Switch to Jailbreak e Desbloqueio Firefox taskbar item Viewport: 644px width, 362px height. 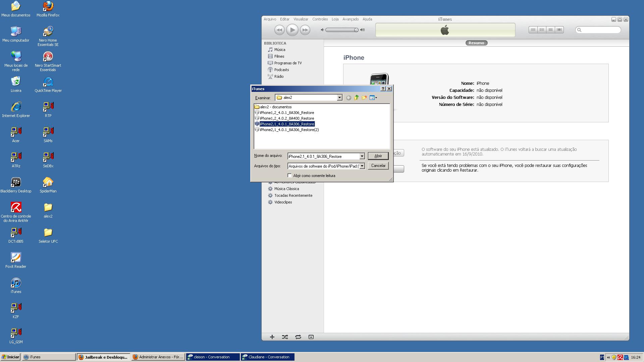(x=104, y=357)
